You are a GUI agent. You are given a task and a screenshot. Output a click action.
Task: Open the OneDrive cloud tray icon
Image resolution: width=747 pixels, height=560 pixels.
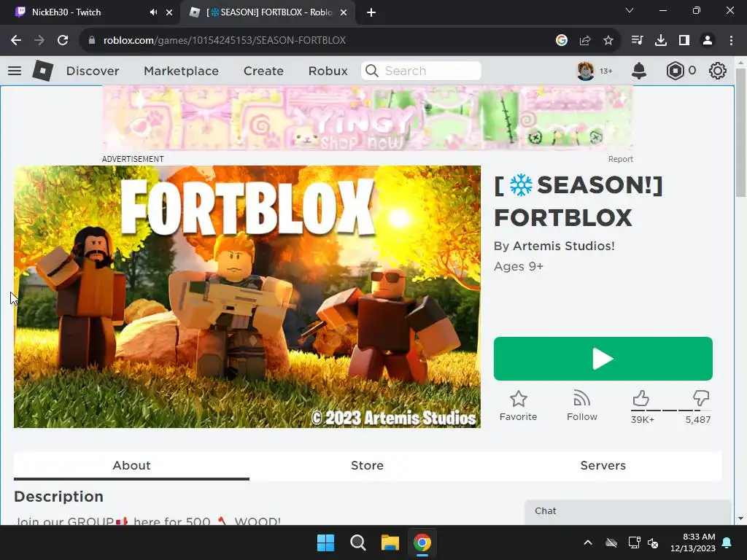(x=611, y=542)
